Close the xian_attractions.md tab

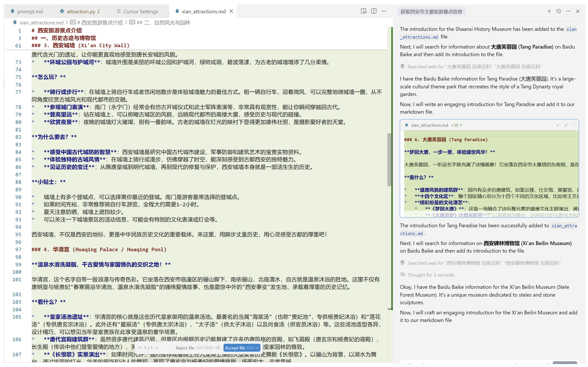(x=231, y=11)
